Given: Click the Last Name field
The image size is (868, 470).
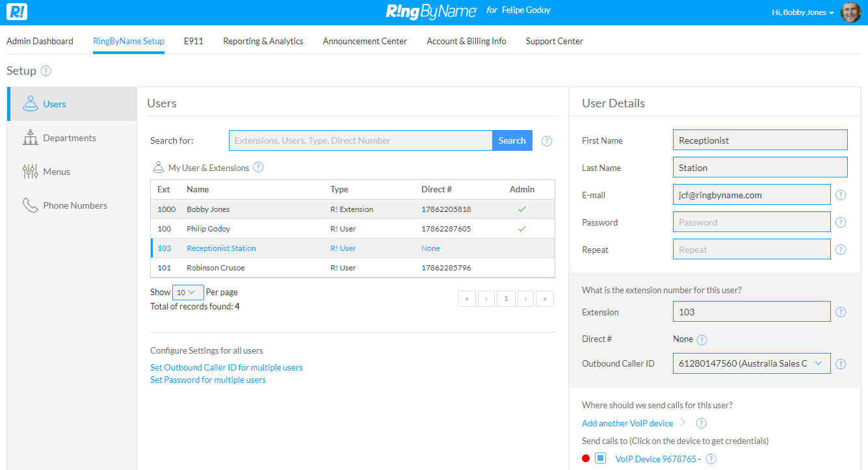Looking at the screenshot, I should click(x=760, y=168).
